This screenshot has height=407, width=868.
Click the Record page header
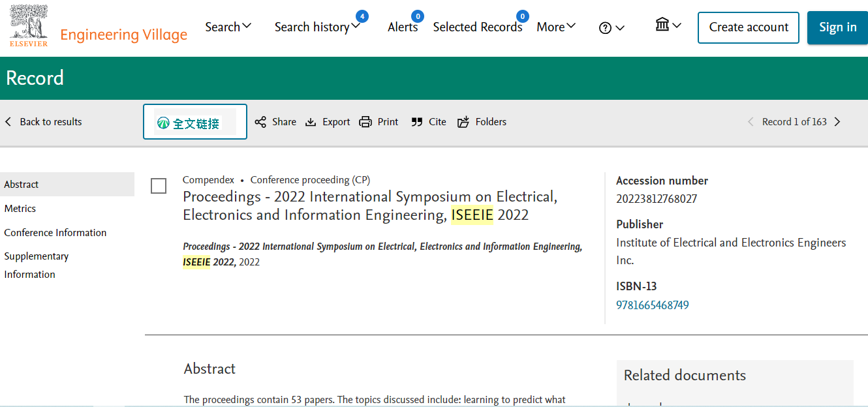click(35, 78)
